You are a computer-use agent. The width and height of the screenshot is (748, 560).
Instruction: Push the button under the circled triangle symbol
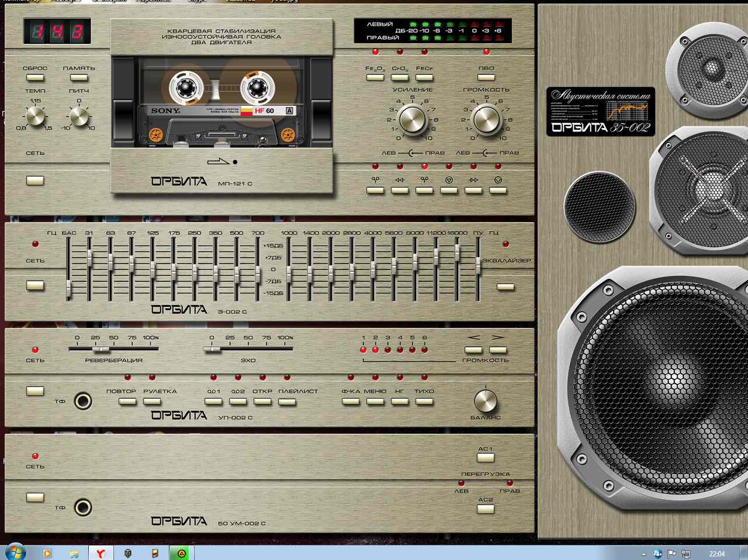click(449, 190)
